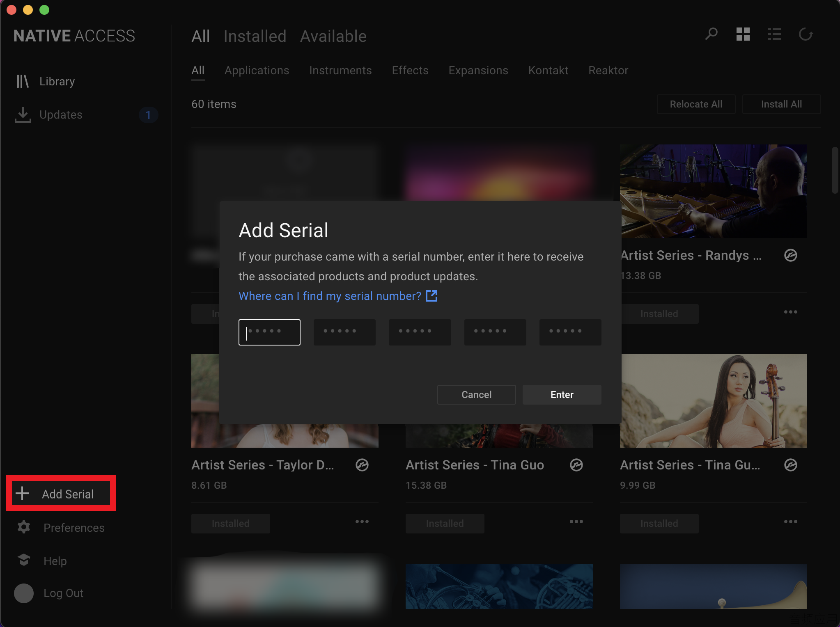This screenshot has height=627, width=840.
Task: Focus the fifth serial number field
Action: [x=570, y=332]
